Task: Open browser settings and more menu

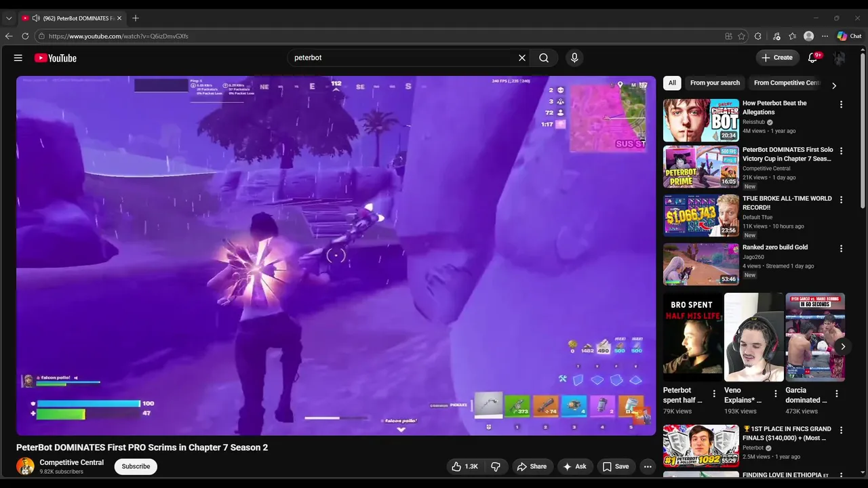Action: pos(825,36)
